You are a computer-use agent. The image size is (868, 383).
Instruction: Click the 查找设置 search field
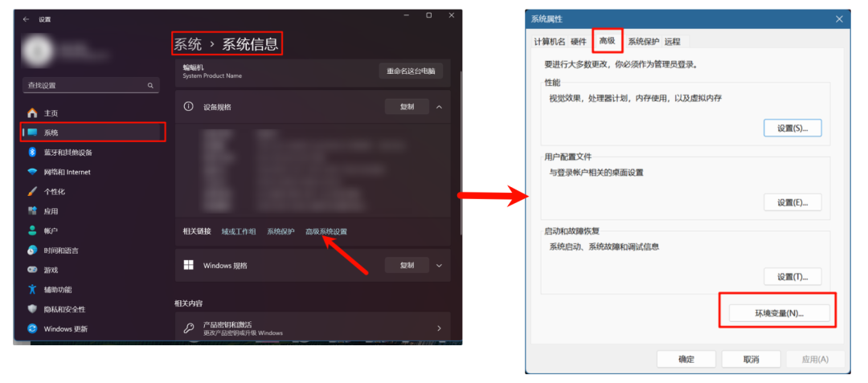point(92,86)
